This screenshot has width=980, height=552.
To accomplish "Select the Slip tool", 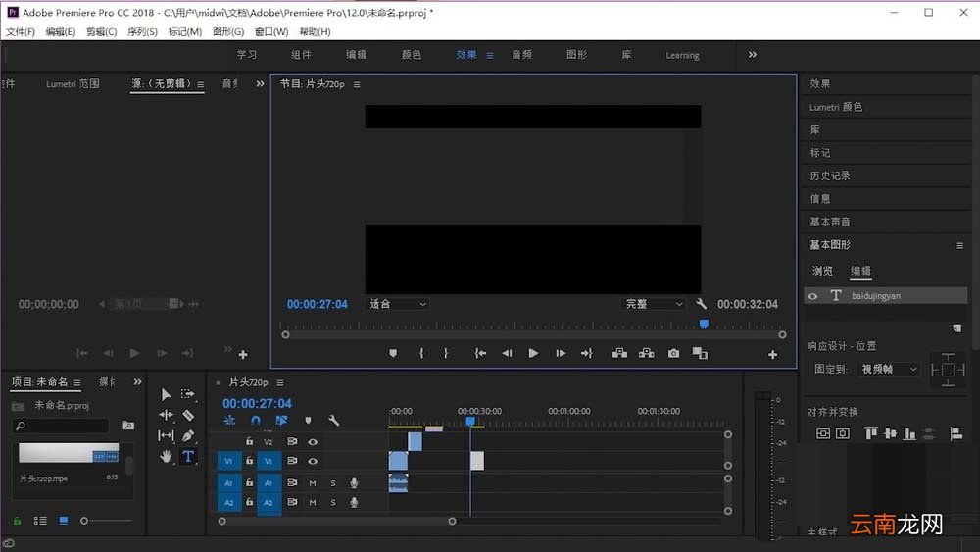I will (166, 435).
